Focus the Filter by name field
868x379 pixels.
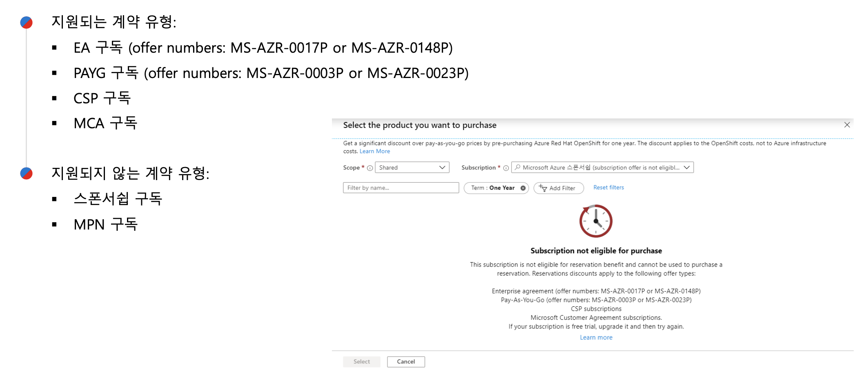coord(401,188)
